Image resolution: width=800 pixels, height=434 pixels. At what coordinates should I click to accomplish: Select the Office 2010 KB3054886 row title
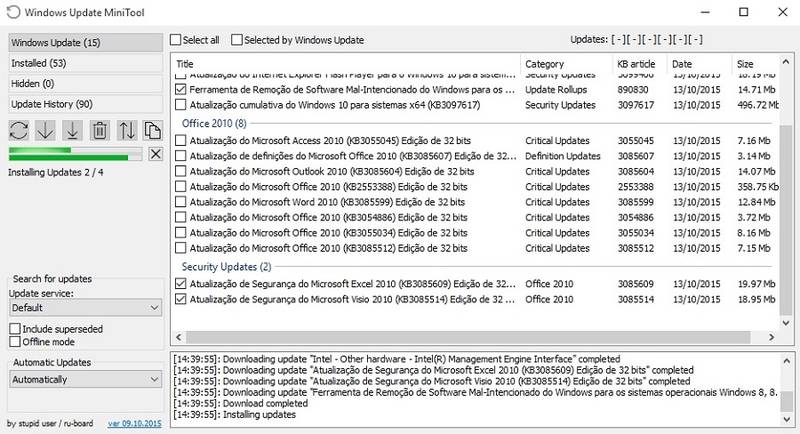point(329,218)
